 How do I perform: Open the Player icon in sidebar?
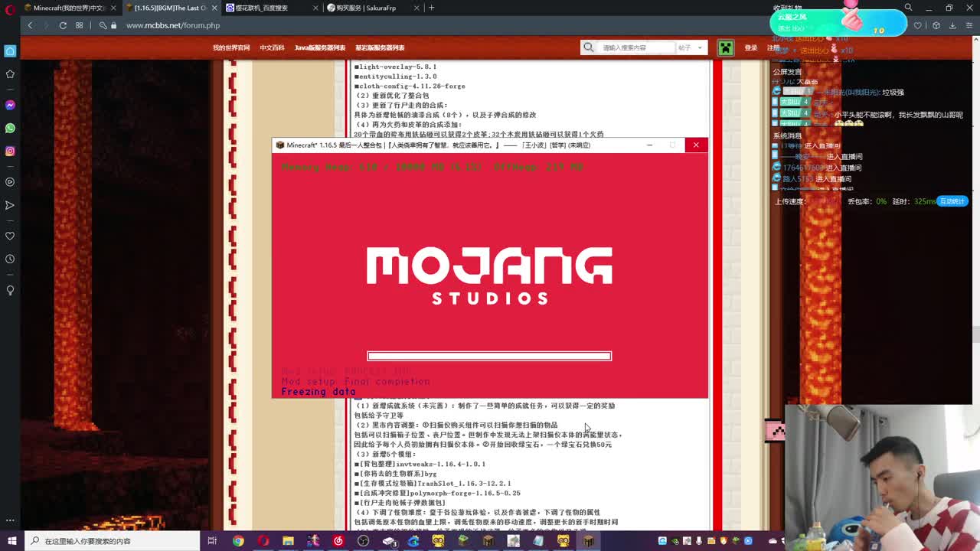(x=10, y=182)
